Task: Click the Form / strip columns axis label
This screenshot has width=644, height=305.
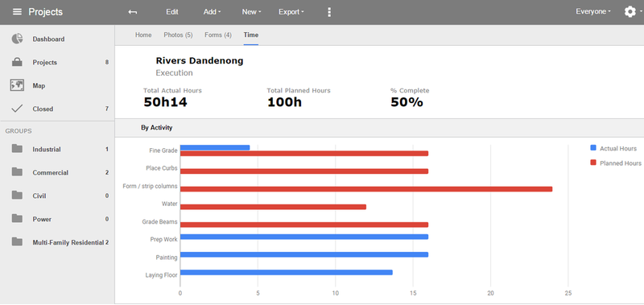Action: [x=150, y=186]
